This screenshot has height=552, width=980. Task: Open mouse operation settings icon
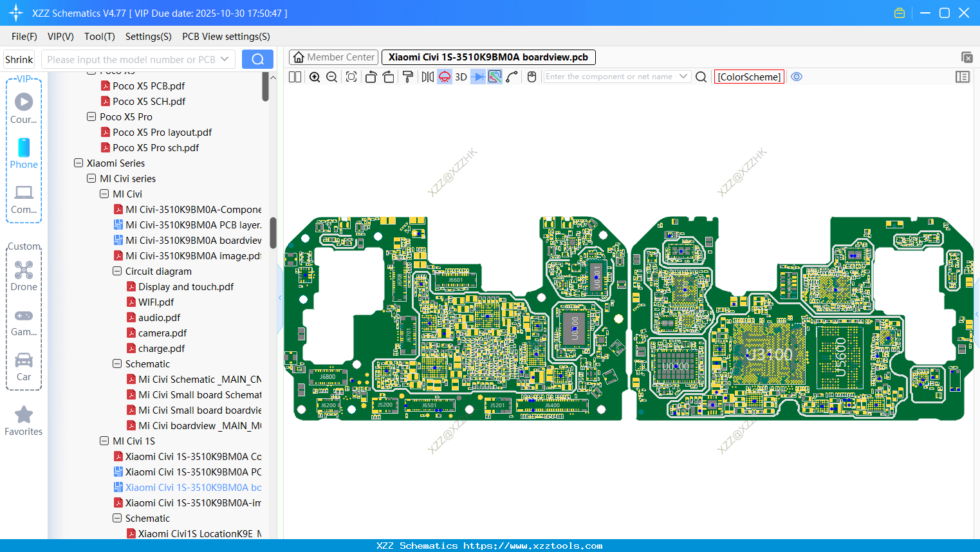click(532, 77)
